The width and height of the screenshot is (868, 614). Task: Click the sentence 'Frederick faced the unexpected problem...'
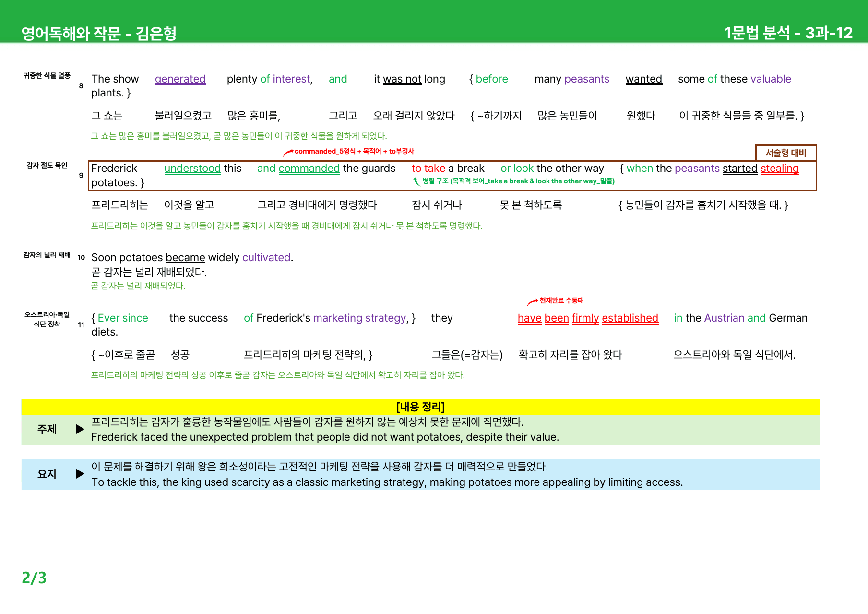tap(325, 437)
